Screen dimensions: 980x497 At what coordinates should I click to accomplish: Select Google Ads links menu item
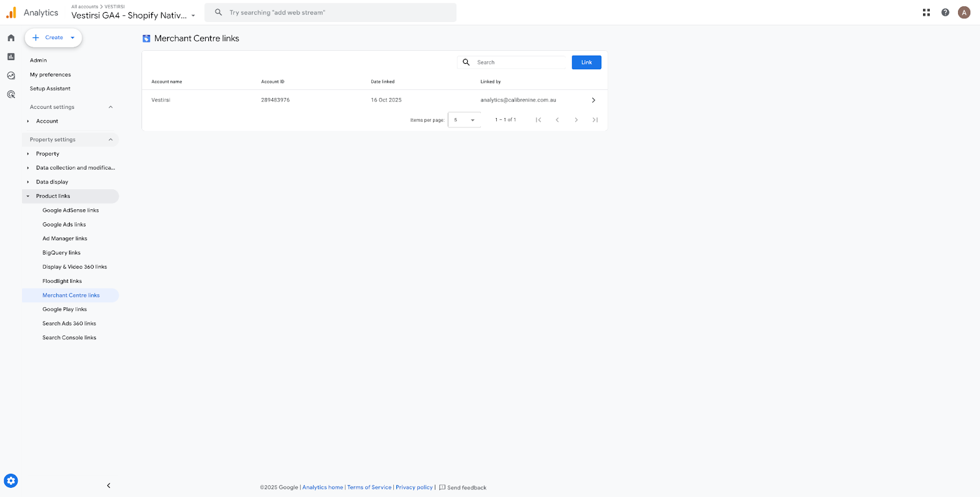point(64,225)
